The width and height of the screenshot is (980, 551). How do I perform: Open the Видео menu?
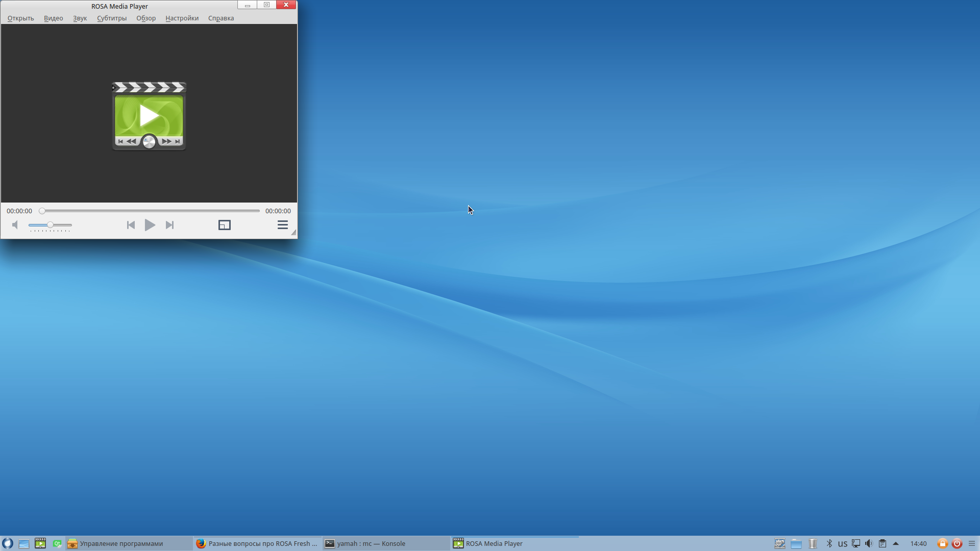pyautogui.click(x=53, y=18)
